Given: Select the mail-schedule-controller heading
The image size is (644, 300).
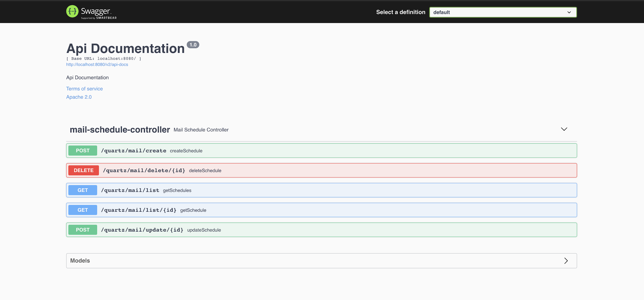Looking at the screenshot, I should click(120, 130).
